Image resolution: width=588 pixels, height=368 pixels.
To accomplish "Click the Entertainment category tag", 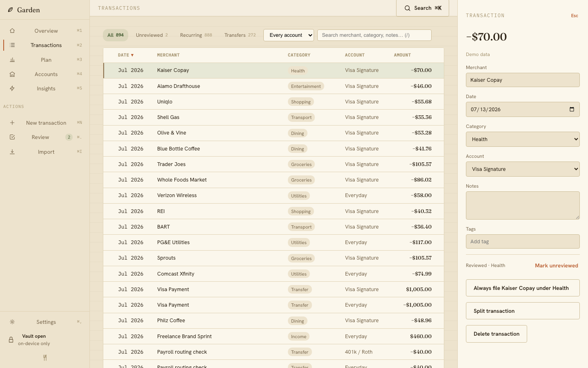I will [306, 86].
